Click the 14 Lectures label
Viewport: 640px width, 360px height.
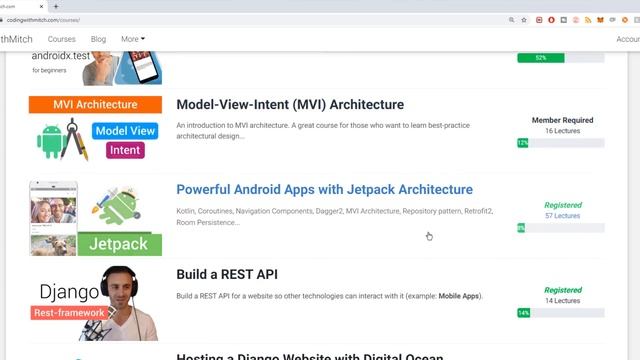click(562, 301)
